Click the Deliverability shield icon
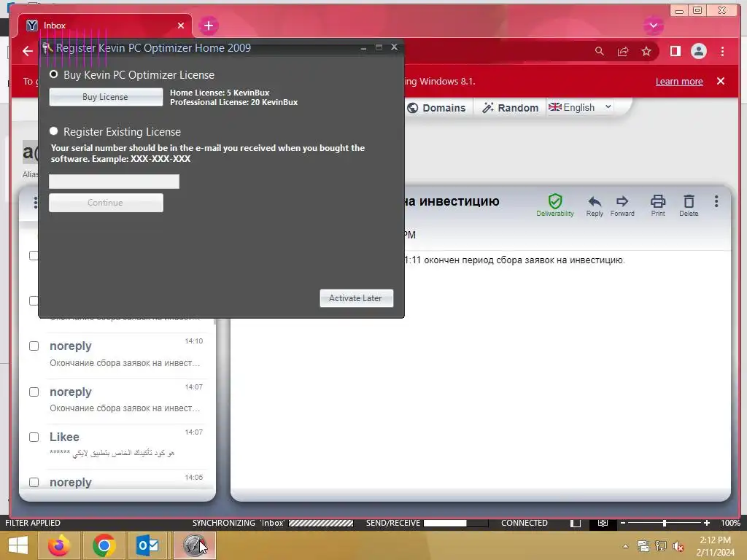The image size is (747, 560). tap(555, 205)
